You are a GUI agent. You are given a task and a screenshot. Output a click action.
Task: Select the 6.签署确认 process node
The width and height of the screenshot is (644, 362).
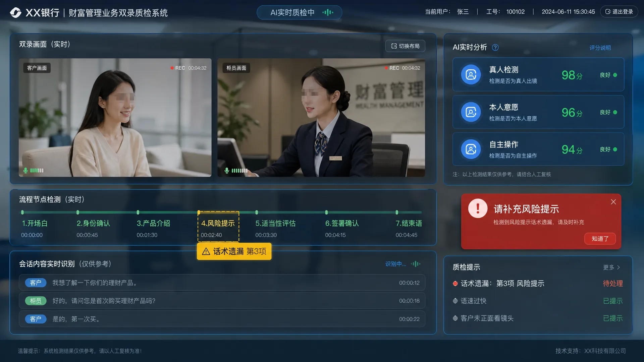point(342,224)
